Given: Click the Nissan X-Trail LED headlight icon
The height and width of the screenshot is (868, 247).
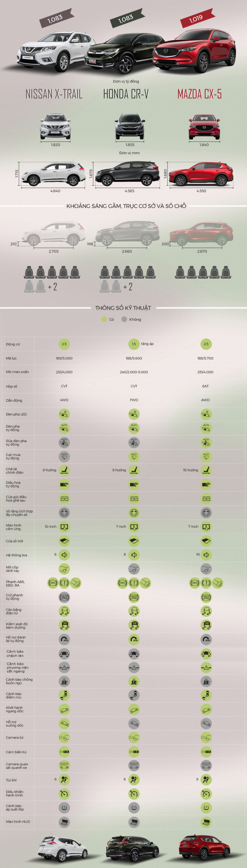Looking at the screenshot, I should tap(64, 414).
